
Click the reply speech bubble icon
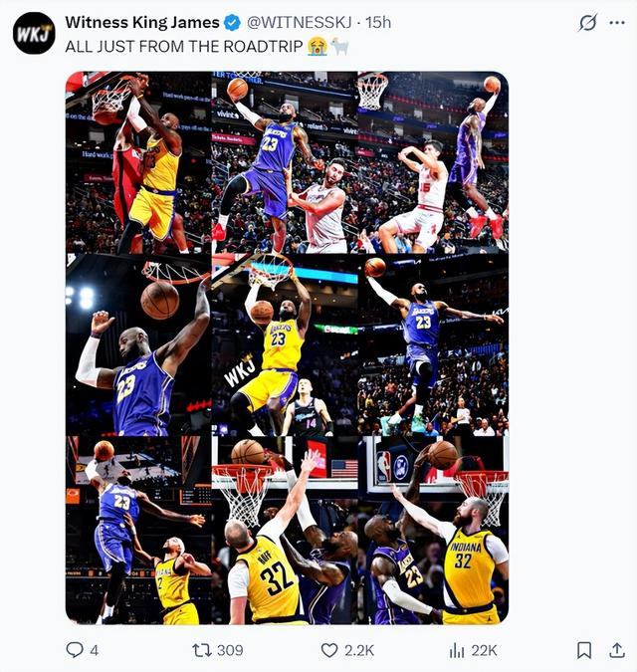tap(75, 650)
